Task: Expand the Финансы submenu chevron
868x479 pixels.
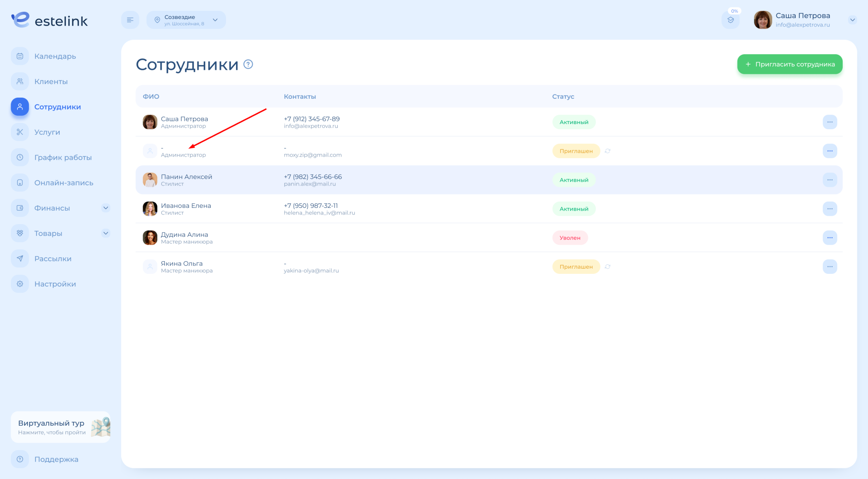Action: click(106, 208)
